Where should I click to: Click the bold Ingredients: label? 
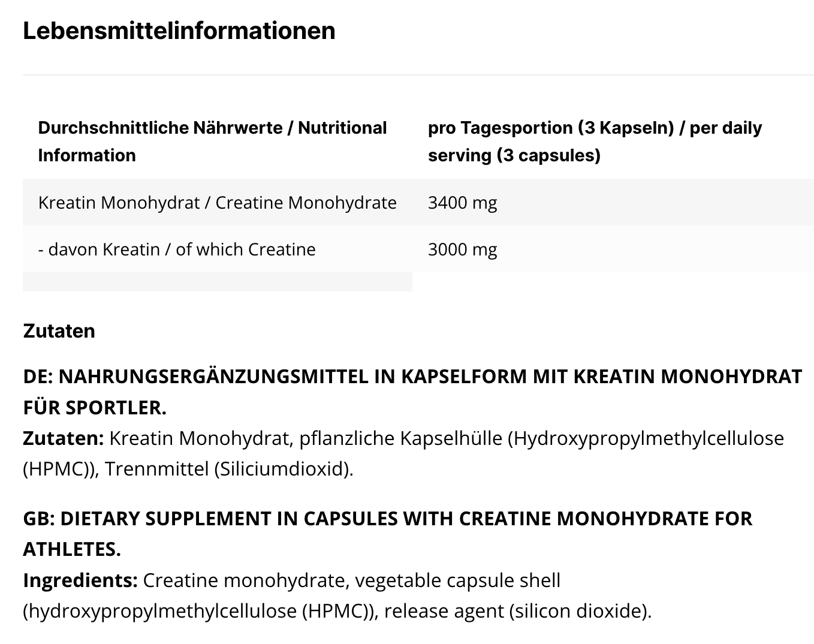click(x=80, y=580)
